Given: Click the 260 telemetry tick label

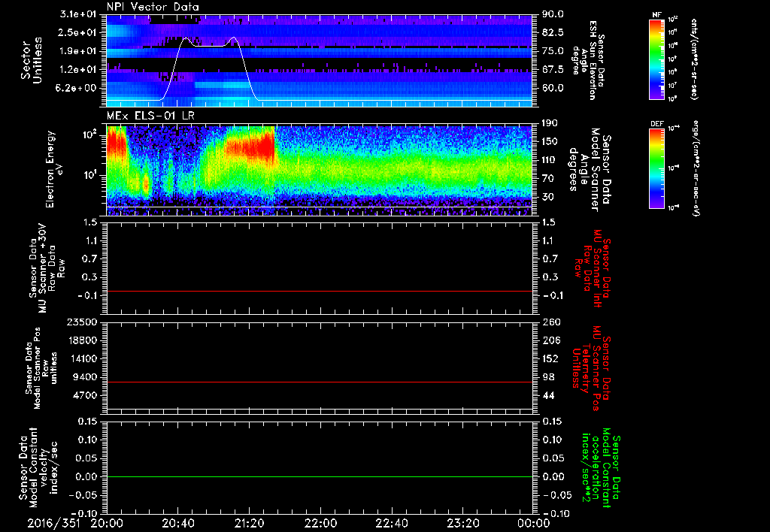Looking at the screenshot, I should 550,322.
